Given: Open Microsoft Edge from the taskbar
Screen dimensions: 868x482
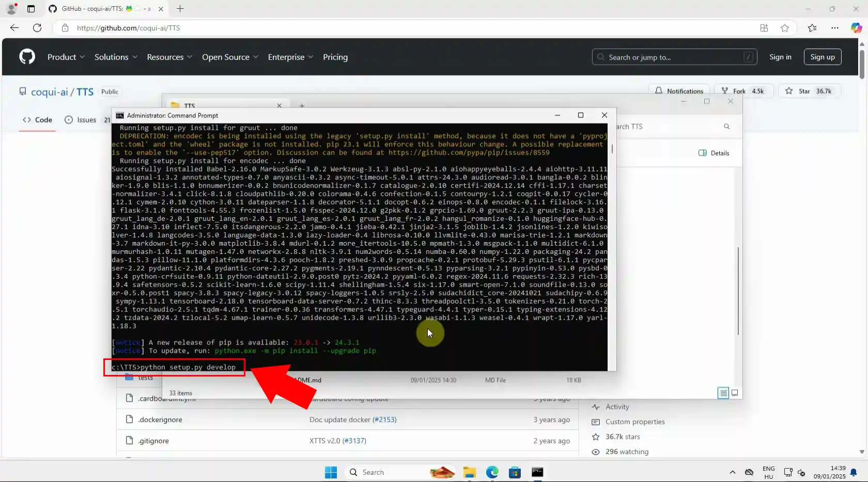Looking at the screenshot, I should click(x=492, y=472).
